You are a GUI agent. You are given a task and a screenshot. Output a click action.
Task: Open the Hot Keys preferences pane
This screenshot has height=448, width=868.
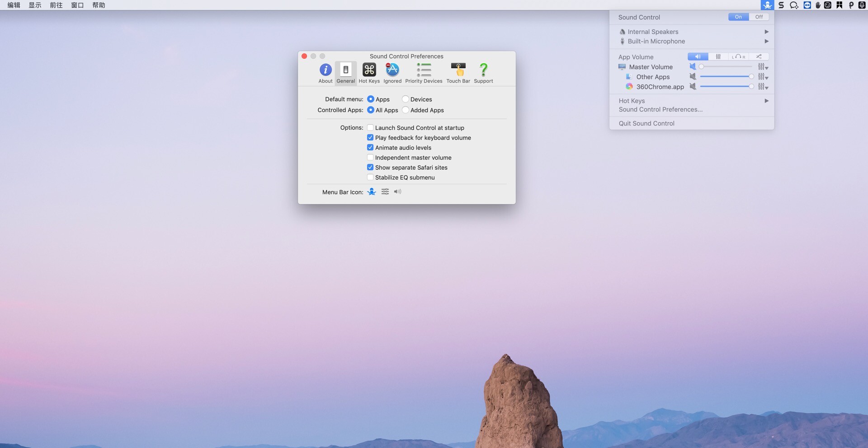(x=369, y=72)
